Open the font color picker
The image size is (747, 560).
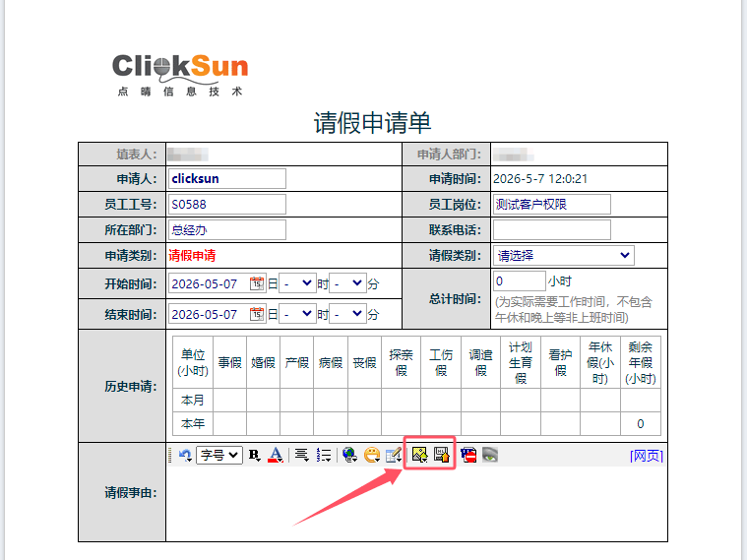[x=276, y=455]
